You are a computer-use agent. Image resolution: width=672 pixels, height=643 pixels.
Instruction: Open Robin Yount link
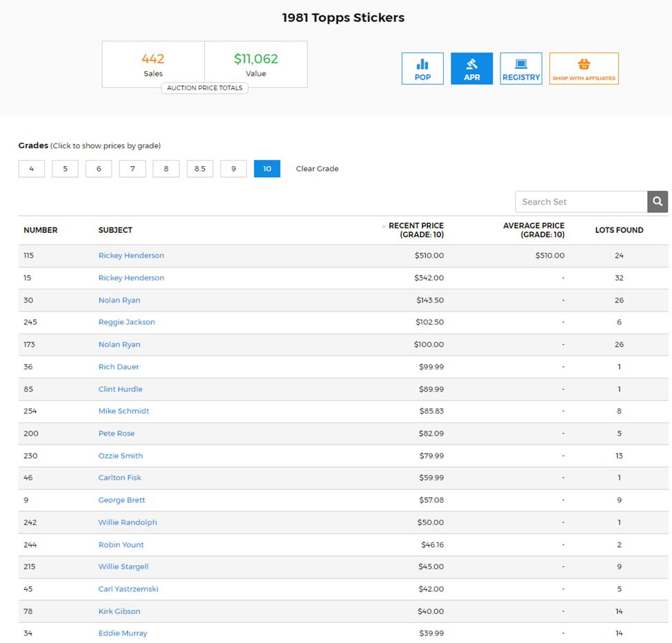(x=121, y=544)
